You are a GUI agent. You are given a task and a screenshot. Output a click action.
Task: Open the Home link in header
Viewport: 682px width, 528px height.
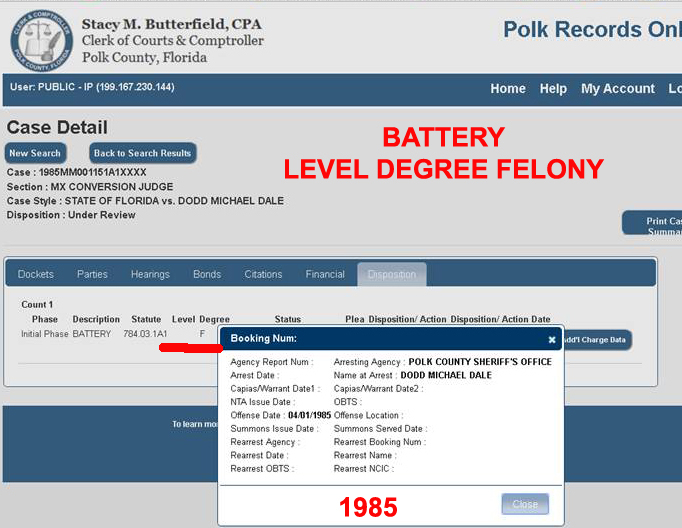click(x=508, y=88)
